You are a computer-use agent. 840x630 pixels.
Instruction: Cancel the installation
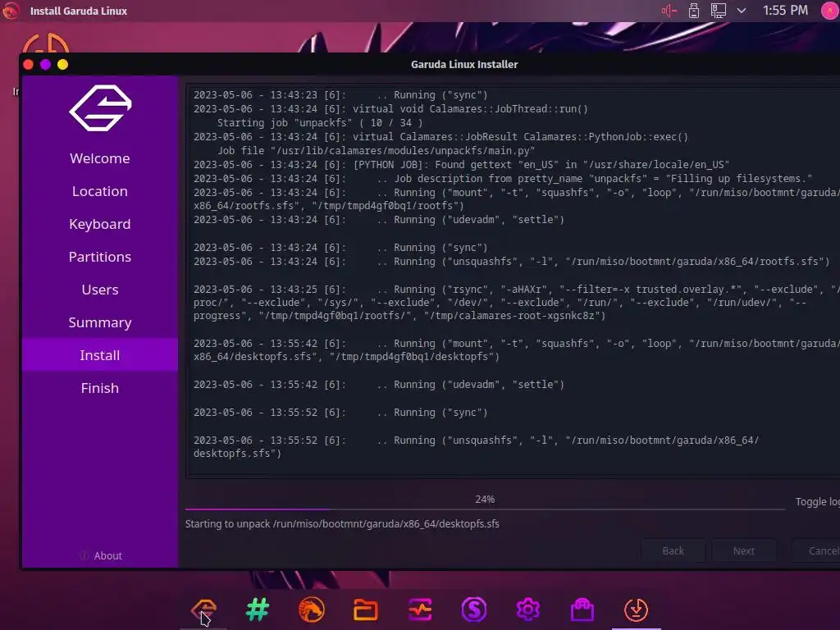[816, 550]
